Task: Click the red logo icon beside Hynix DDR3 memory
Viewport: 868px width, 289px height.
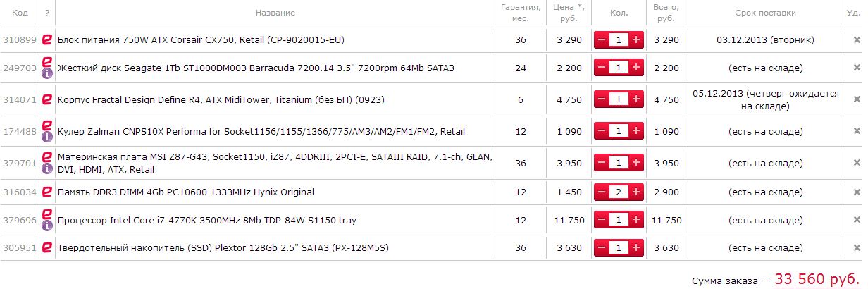Action: pyautogui.click(x=47, y=192)
